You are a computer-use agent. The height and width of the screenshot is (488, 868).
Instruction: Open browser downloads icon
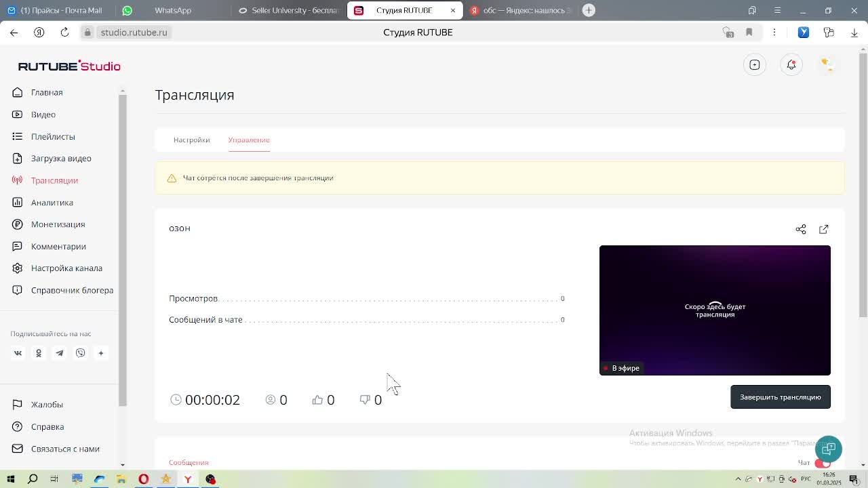pos(854,33)
